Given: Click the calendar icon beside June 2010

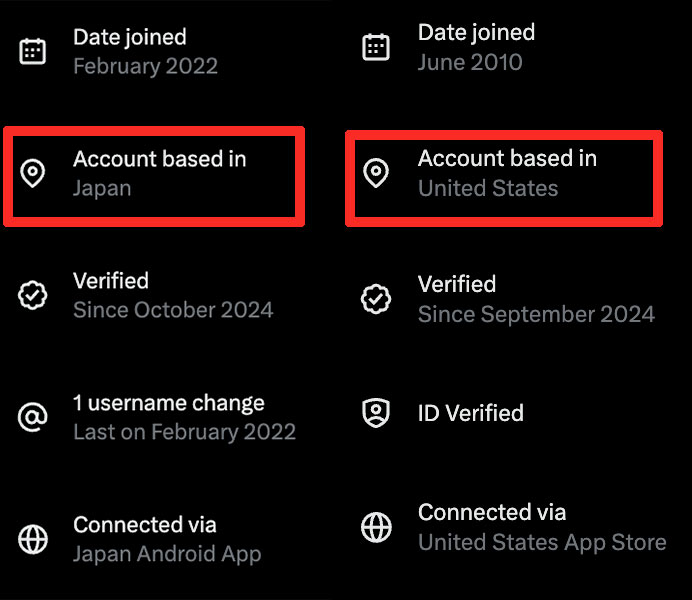Looking at the screenshot, I should [376, 47].
